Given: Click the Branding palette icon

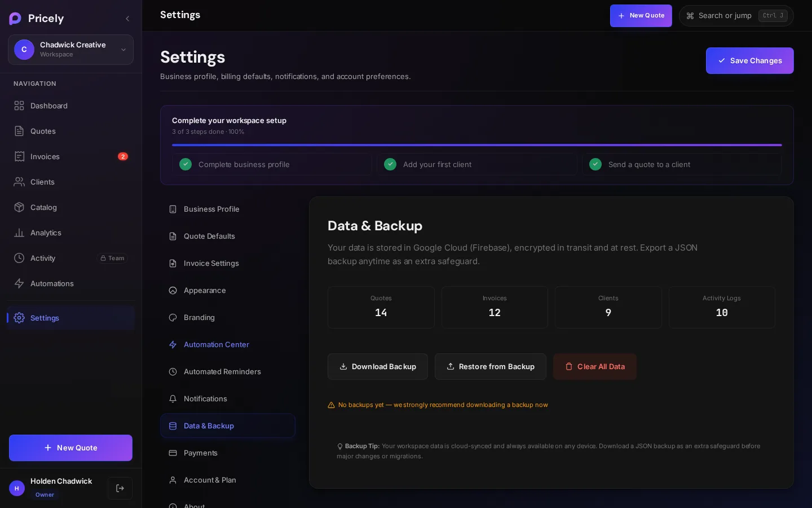Looking at the screenshot, I should point(173,317).
